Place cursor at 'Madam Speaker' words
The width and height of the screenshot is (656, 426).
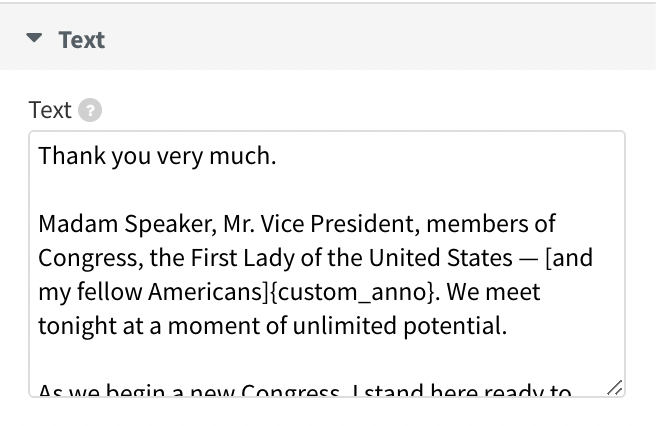[128, 223]
